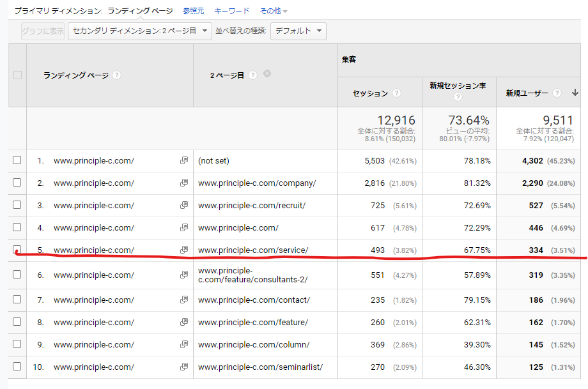Click the グラフに表示 button
Screen dimensions: 588x389
click(43, 31)
